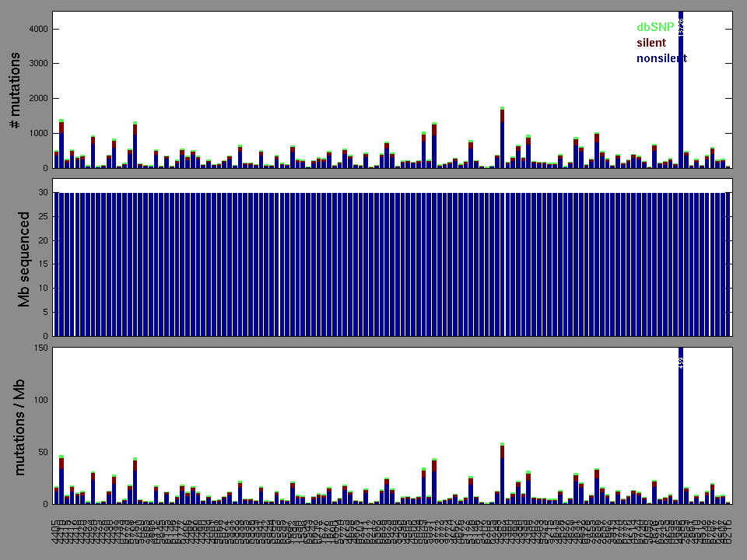Click the green dbSNP legend label
This screenshot has height=560, width=747.
point(654,27)
